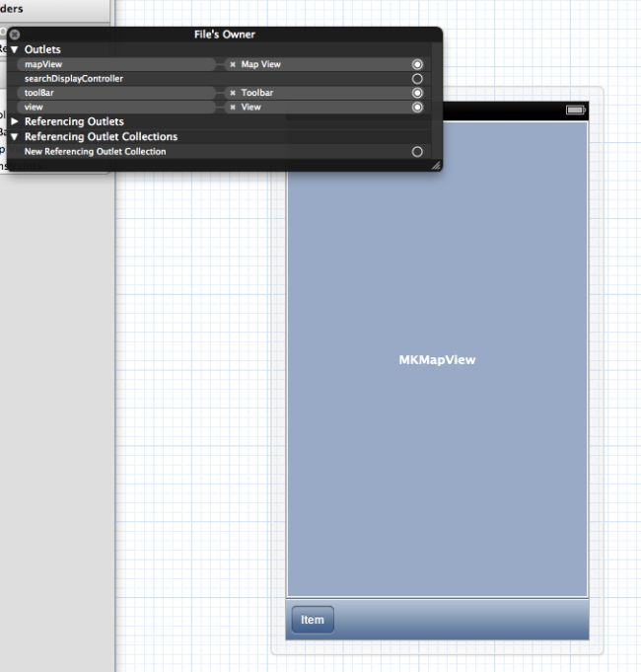Grab the panel resize handle corner
641x672 pixels.
[x=436, y=166]
